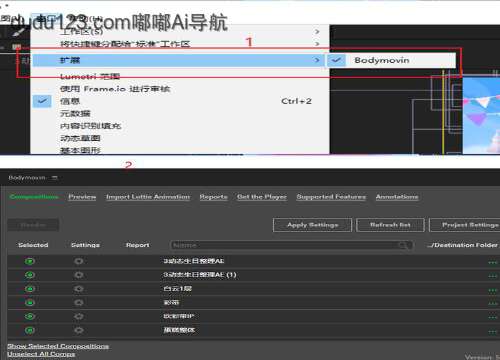Switch to the Preview tab

(82, 197)
